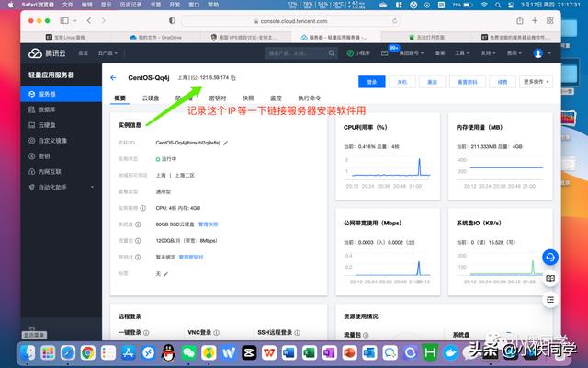Click the 重启 button
The height and width of the screenshot is (368, 588).
click(x=433, y=82)
